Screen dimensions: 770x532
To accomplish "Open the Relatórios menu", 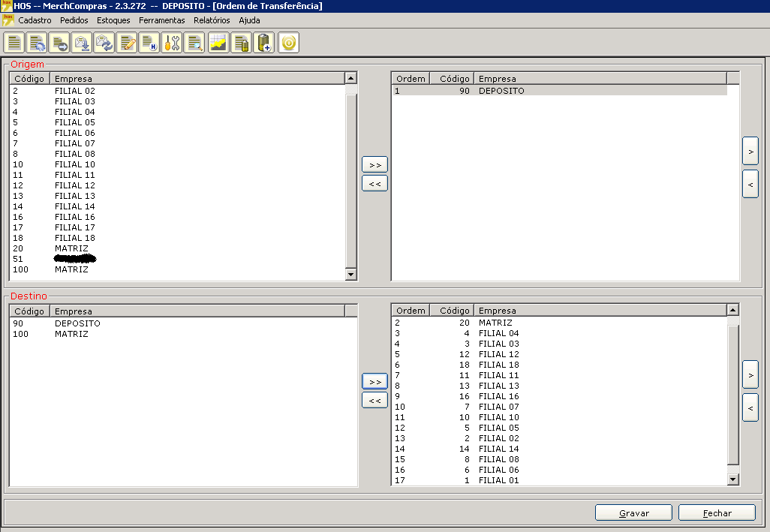I will [x=212, y=20].
